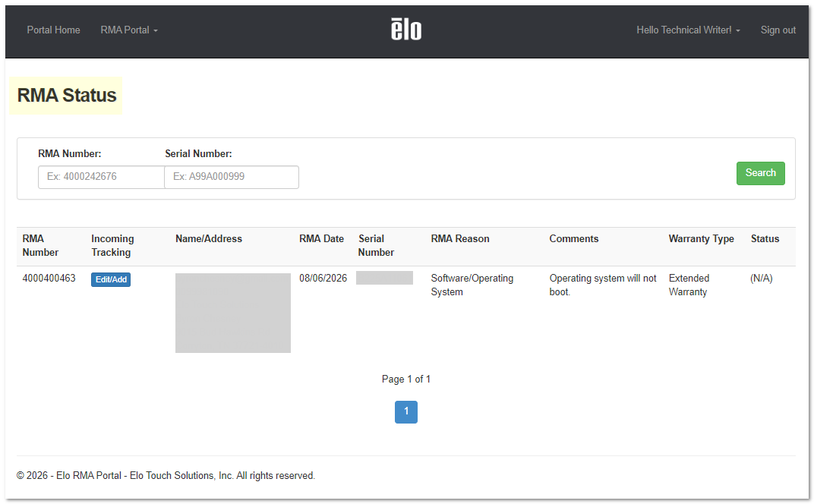Click the Status column header
The height and width of the screenshot is (504, 814).
[765, 239]
